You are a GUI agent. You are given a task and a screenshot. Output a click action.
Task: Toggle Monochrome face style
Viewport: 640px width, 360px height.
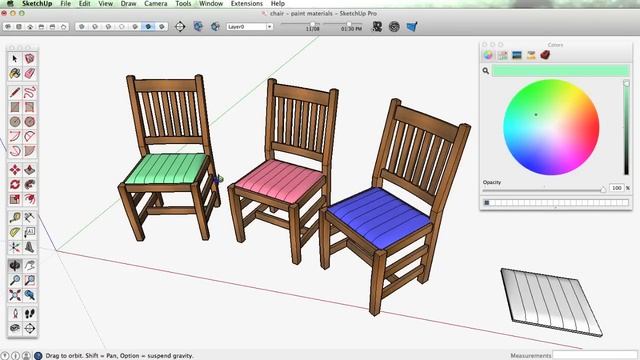[x=162, y=27]
